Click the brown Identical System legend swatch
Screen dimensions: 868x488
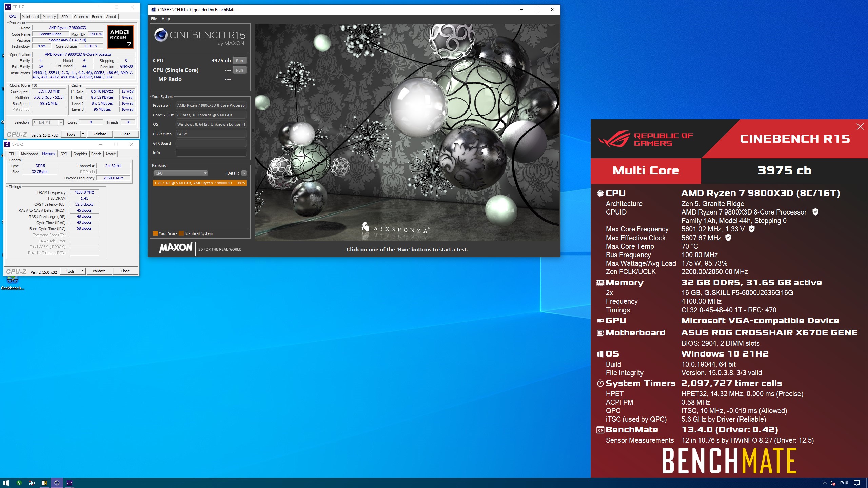pyautogui.click(x=181, y=233)
